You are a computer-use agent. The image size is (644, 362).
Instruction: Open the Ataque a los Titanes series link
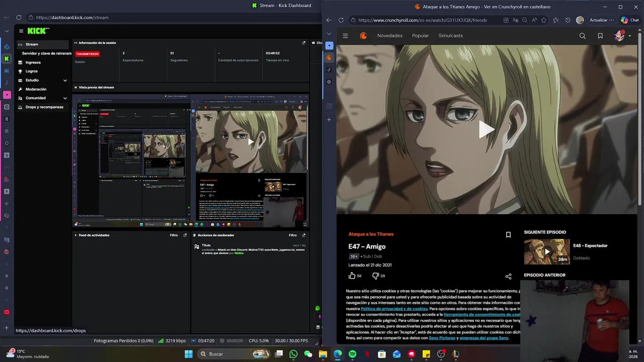(x=371, y=234)
